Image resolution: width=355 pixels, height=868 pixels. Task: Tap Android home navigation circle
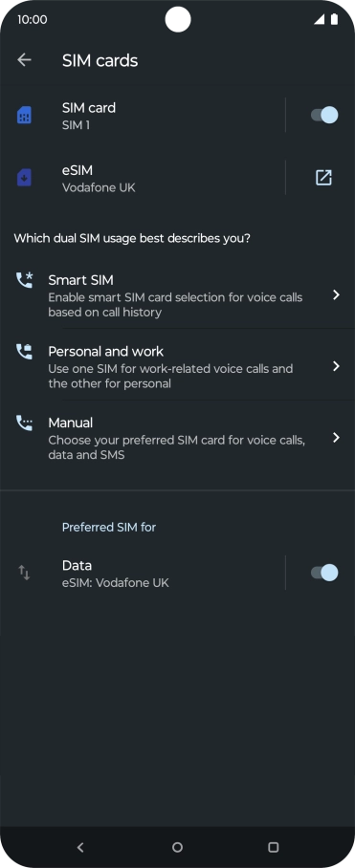177,847
